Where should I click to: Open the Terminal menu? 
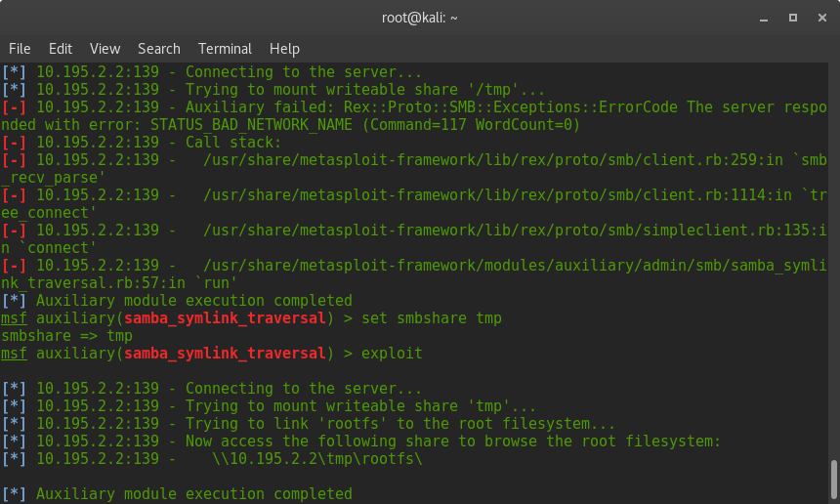225,49
